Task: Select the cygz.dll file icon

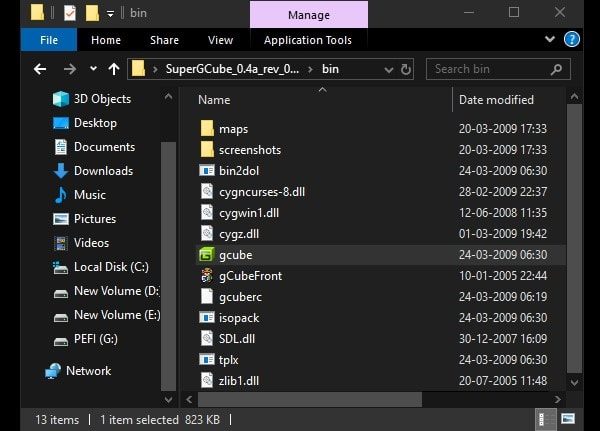Action: click(207, 233)
